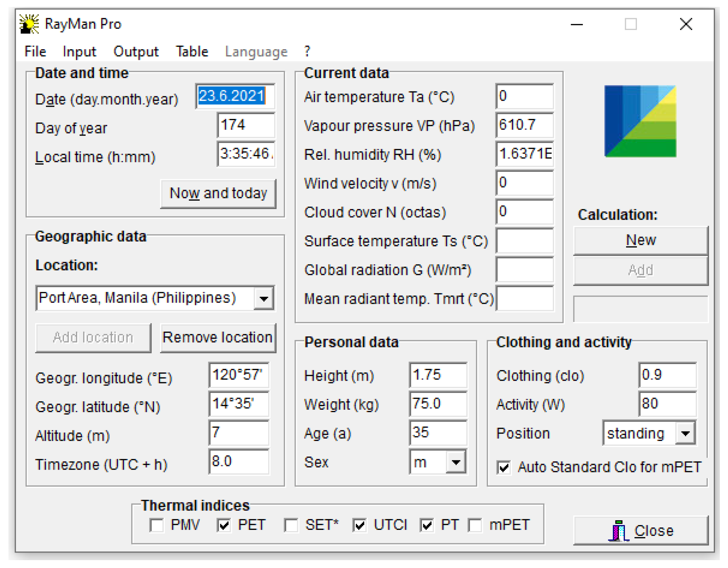Image resolution: width=728 pixels, height=568 pixels.
Task: Enable the mPET thermal index
Action: click(474, 525)
